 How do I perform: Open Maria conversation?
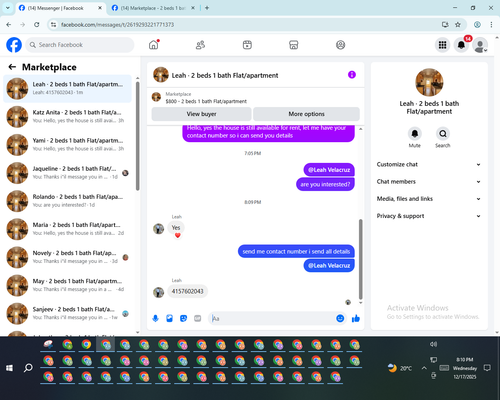[67, 229]
